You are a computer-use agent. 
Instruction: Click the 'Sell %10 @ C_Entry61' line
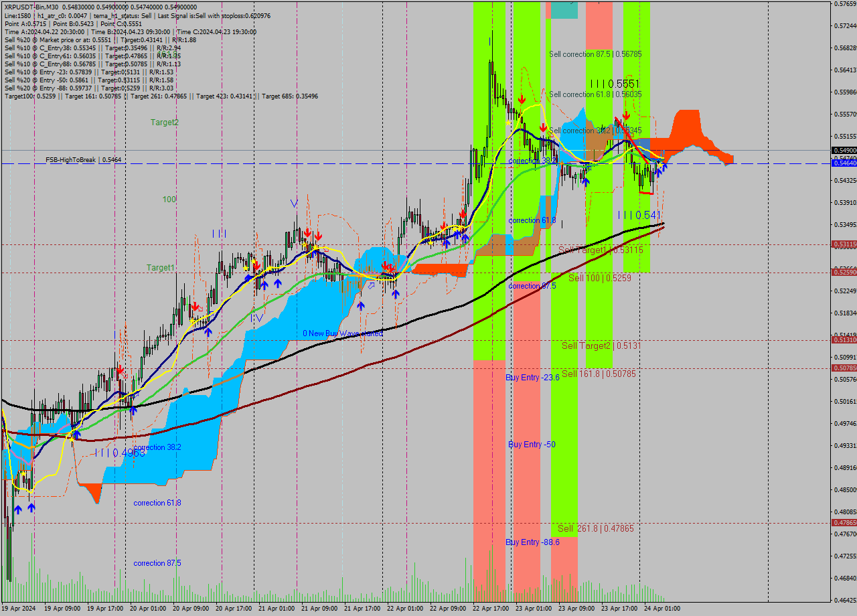92,56
